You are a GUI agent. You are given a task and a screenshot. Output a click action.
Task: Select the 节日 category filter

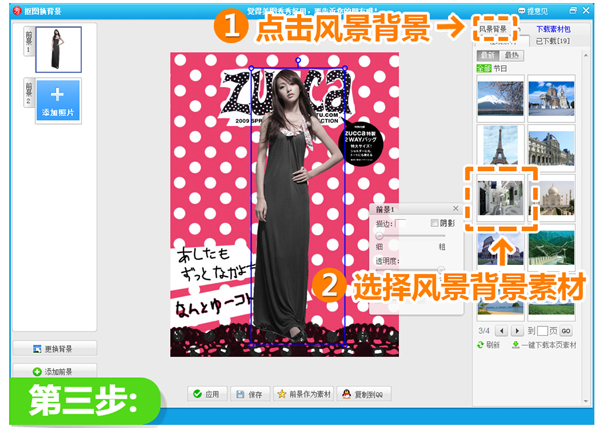click(500, 68)
